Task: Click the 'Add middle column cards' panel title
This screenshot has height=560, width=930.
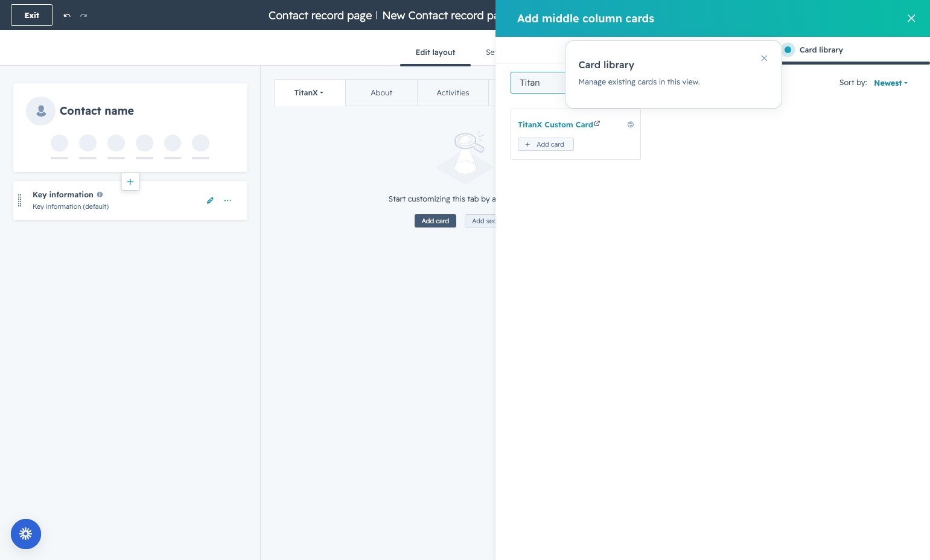Action: pyautogui.click(x=585, y=19)
